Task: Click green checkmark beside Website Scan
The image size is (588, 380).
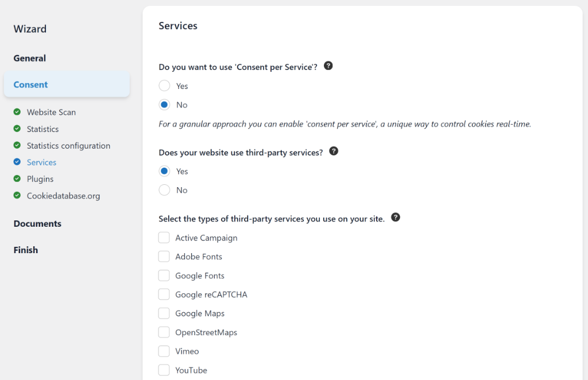Action: coord(18,112)
